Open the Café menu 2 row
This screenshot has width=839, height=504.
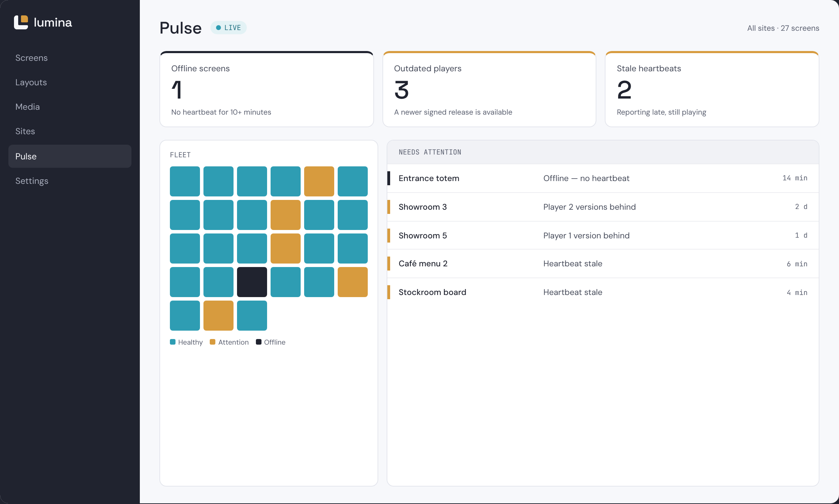(603, 264)
